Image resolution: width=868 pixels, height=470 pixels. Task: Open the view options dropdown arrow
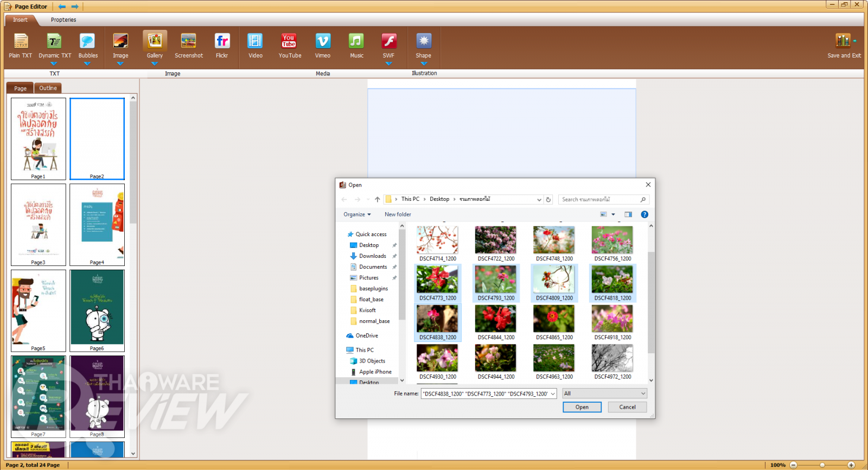pyautogui.click(x=614, y=214)
